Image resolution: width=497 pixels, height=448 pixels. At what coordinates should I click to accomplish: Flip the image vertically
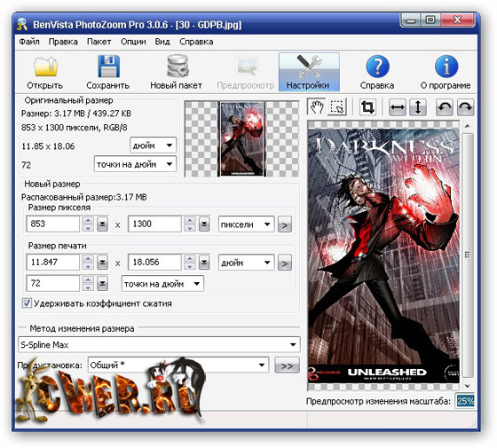point(418,107)
